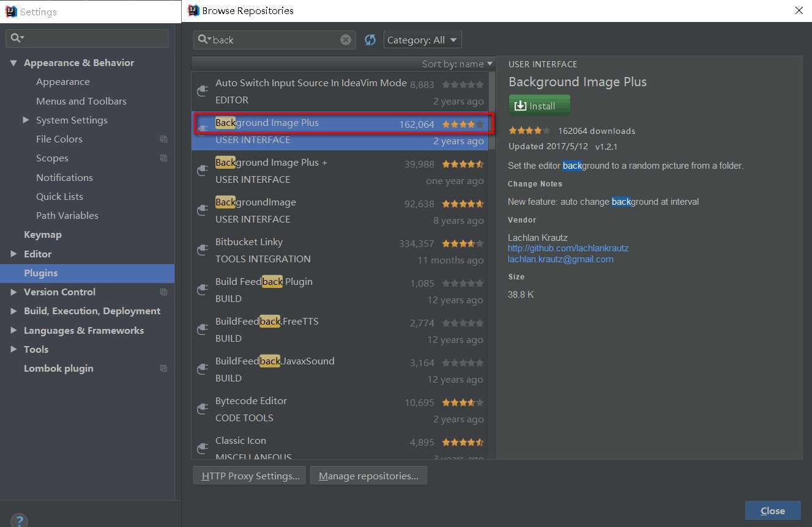
Task: Click the Close button
Action: pos(773,510)
